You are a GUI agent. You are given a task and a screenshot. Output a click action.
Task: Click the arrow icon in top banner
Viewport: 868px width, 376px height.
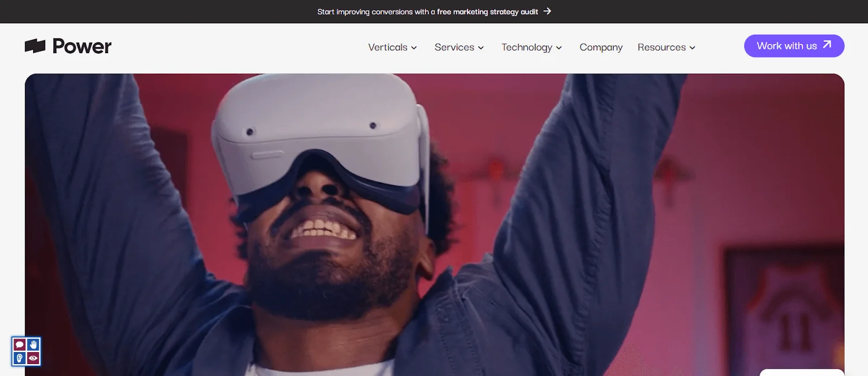[x=547, y=11]
